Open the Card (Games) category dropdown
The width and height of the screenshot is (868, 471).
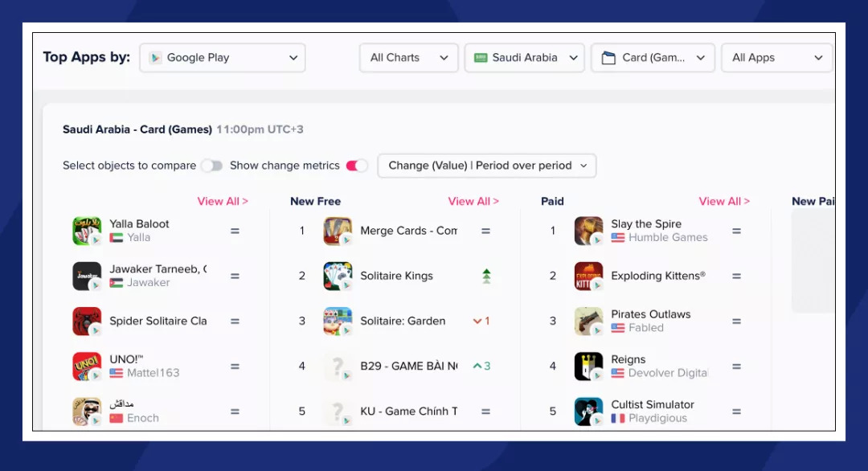point(653,58)
